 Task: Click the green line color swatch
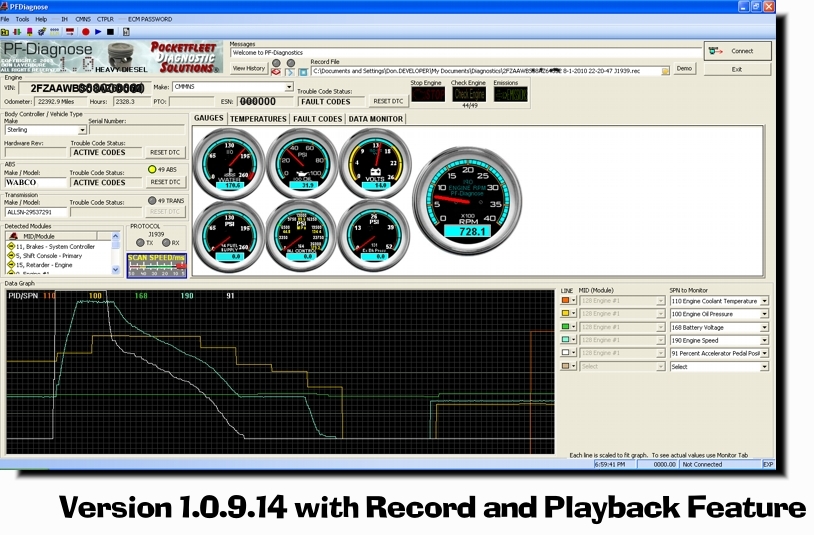[565, 326]
